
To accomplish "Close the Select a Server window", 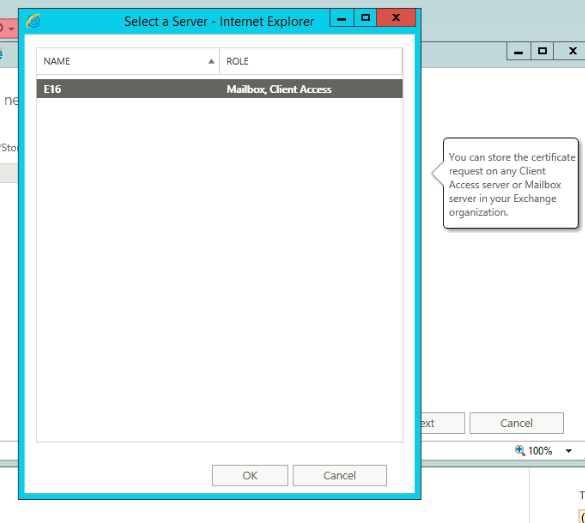I will [396, 18].
